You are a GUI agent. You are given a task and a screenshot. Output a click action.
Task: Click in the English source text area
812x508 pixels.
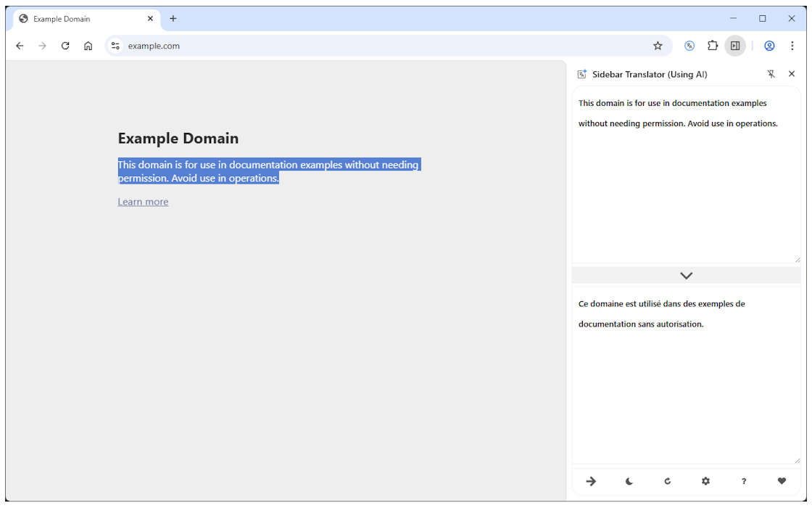pyautogui.click(x=686, y=175)
